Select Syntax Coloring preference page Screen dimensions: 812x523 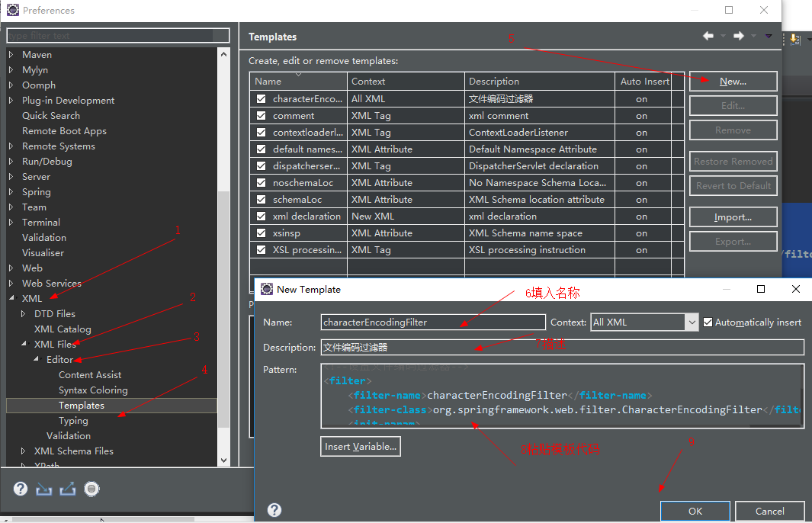(93, 390)
